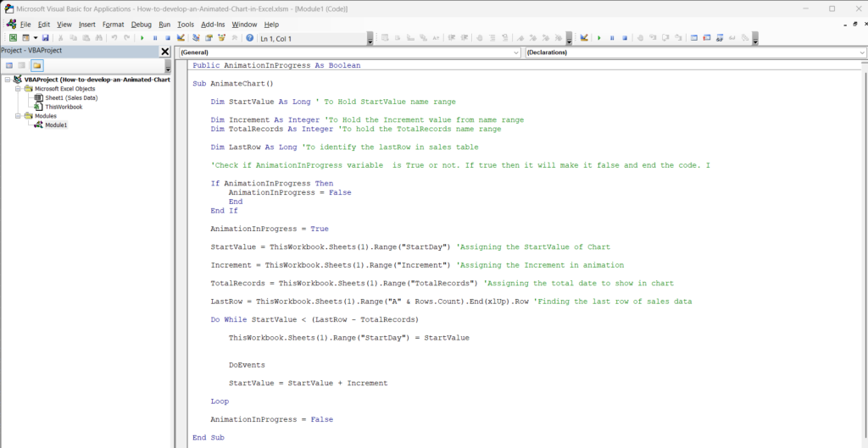
Task: Click Reset stop icon in Standard toolbar
Action: click(168, 38)
